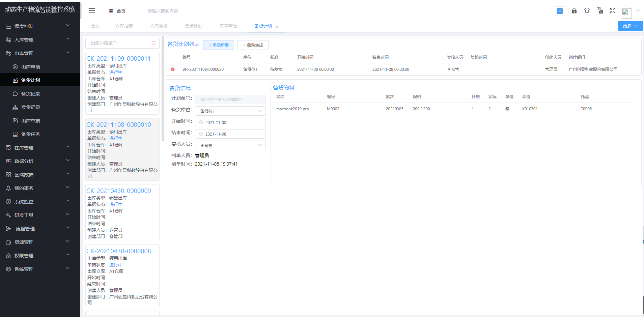The width and height of the screenshot is (644, 317).
Task: Close the 备货计划 tab
Action: [277, 27]
